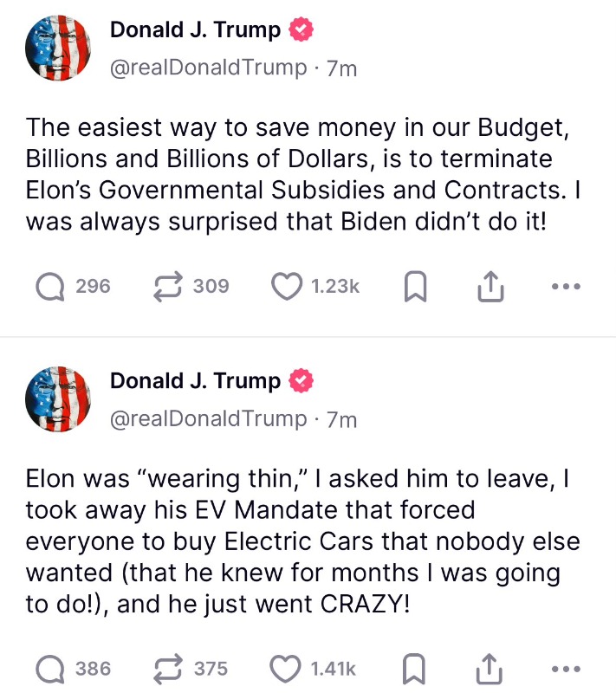
Task: Click @realDonaldTrump handle on the first post
Action: click(x=208, y=68)
